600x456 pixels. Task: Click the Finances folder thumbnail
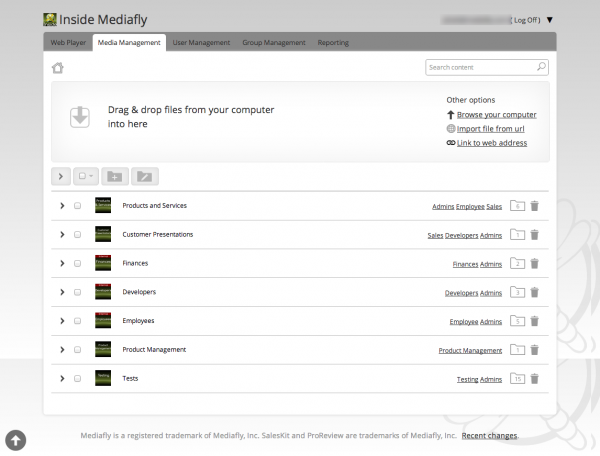(103, 263)
